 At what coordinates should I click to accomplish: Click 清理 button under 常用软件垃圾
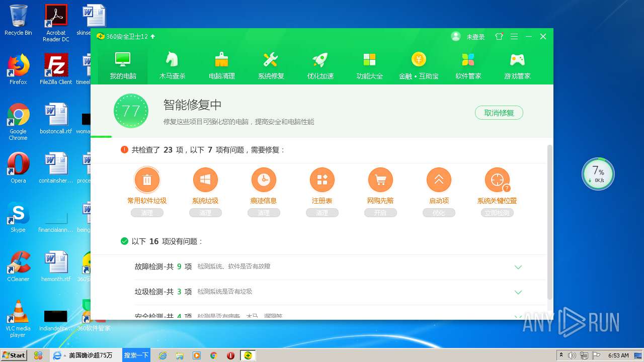pos(147,213)
